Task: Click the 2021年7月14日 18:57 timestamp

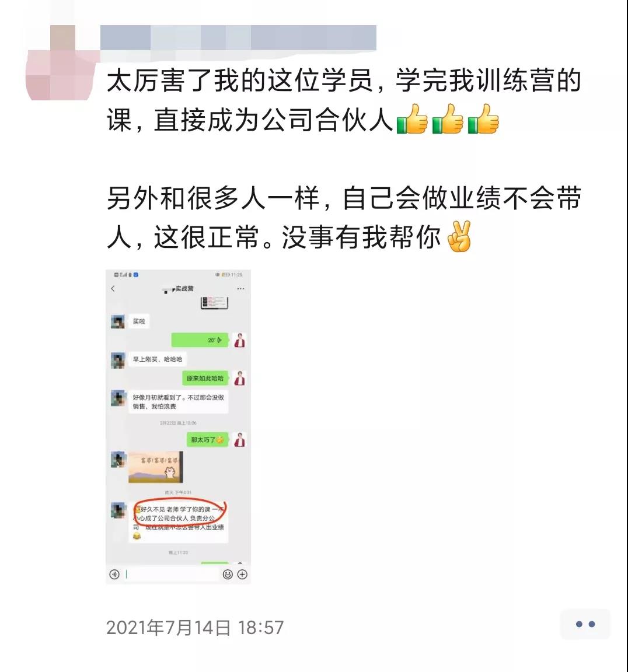Action: coord(195,628)
